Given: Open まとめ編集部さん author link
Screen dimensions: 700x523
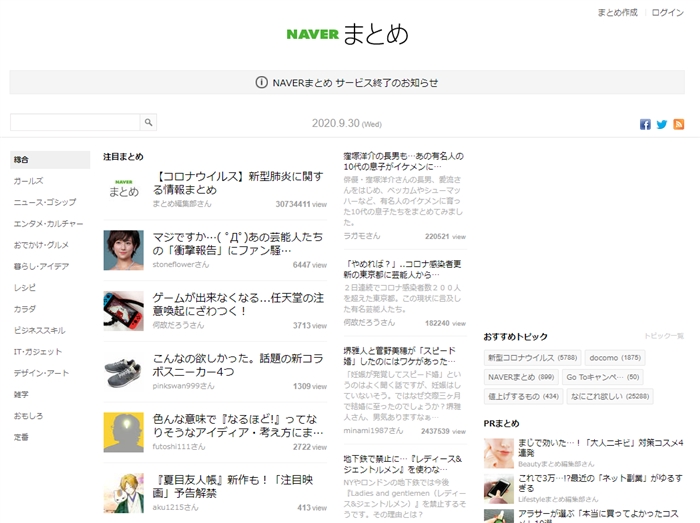Looking at the screenshot, I should pos(182,203).
